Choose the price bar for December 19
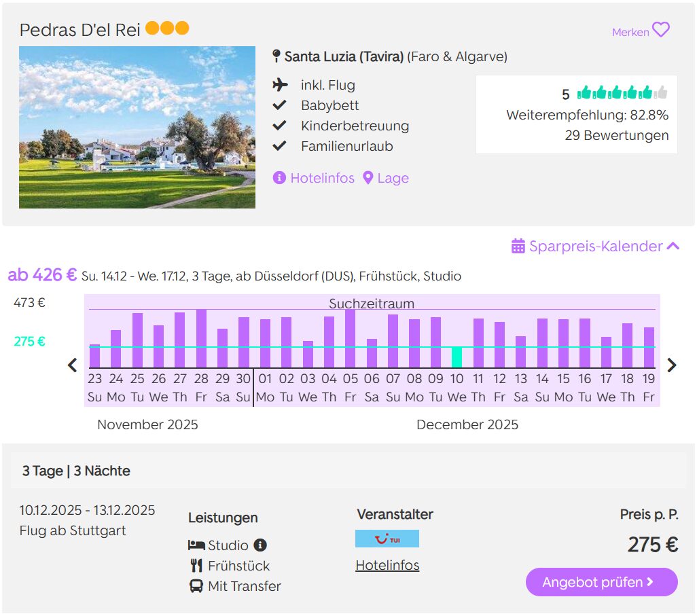This screenshot has height=616, width=697. point(649,347)
